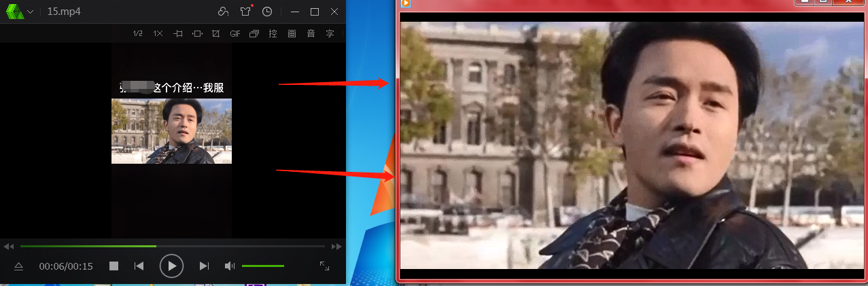868x286 pixels.
Task: Open the 画 picture settings panel
Action: point(292,33)
